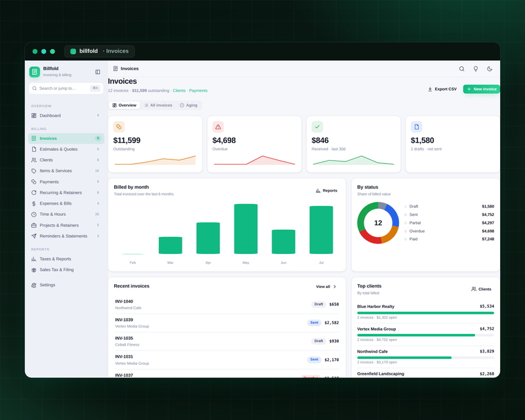Switch to the Overview tab
525x420 pixels.
pyautogui.click(x=124, y=105)
